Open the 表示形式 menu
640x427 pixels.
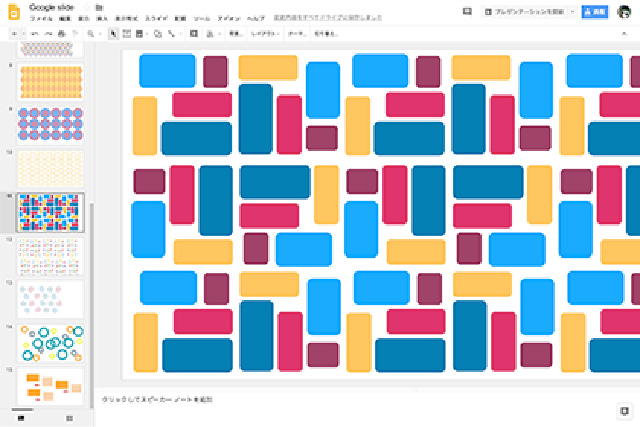(127, 18)
